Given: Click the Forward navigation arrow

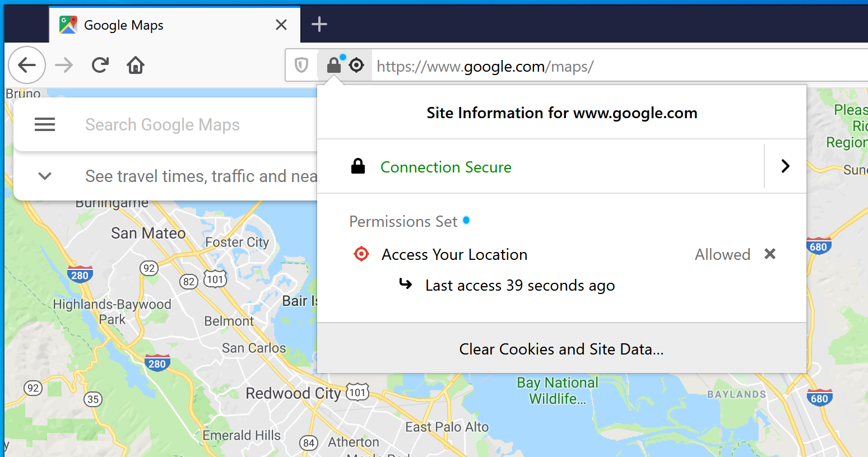Looking at the screenshot, I should point(64,66).
